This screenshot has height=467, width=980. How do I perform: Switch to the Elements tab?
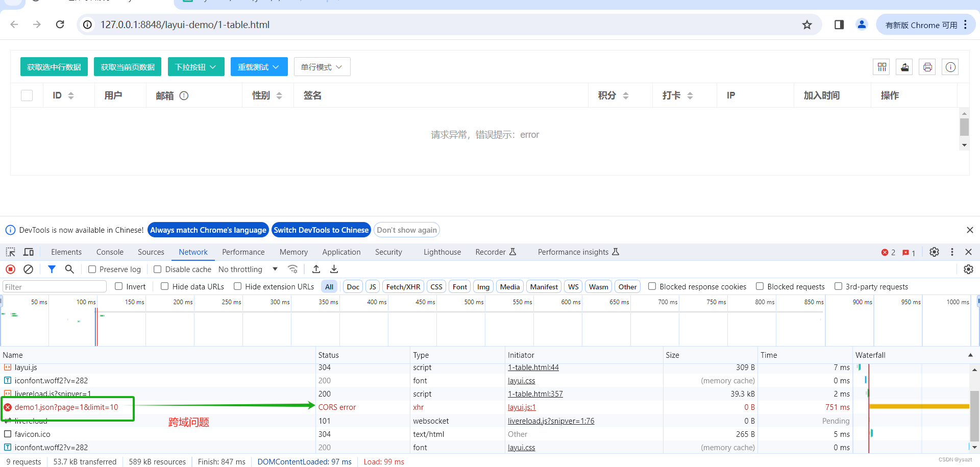point(66,252)
